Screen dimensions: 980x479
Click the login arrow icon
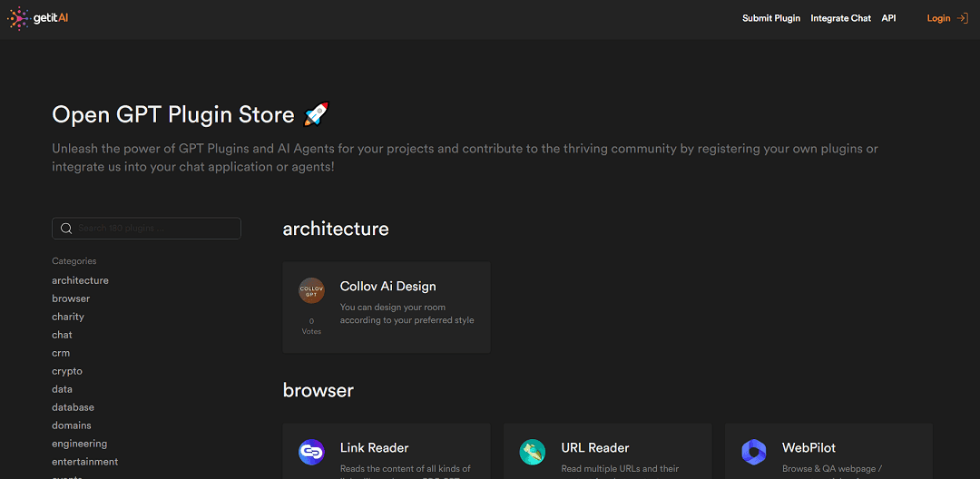coord(963,19)
